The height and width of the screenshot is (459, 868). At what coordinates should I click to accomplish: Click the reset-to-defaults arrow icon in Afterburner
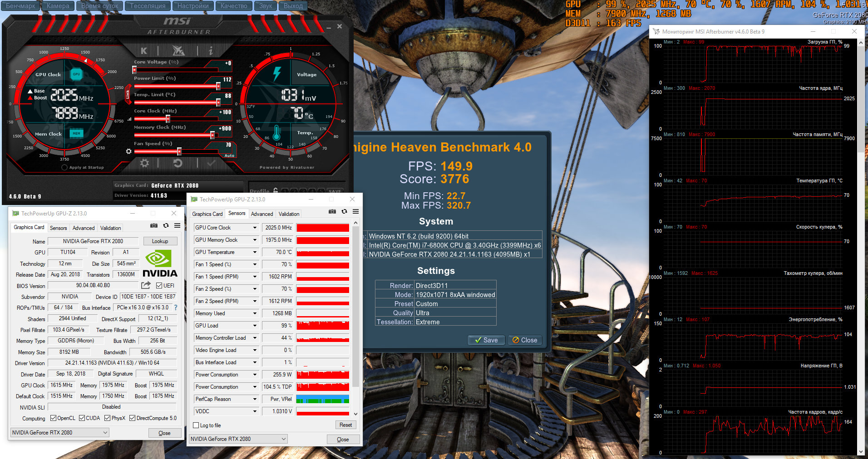pyautogui.click(x=178, y=163)
